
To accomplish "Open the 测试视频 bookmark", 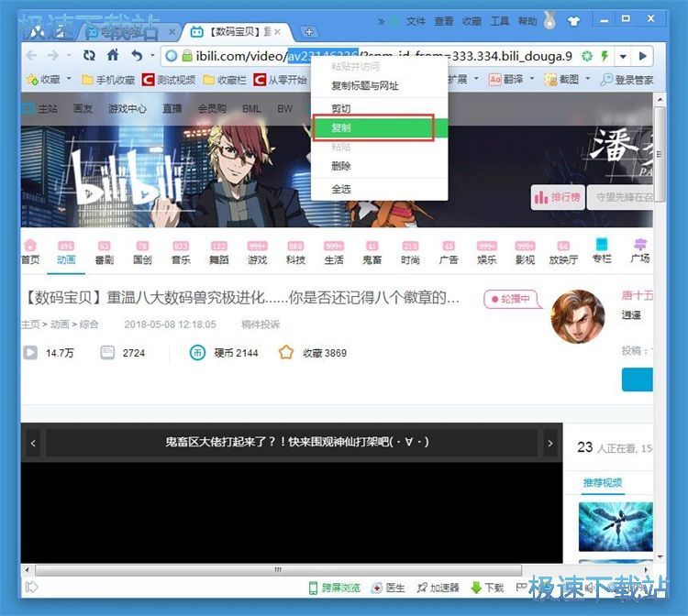I will point(169,80).
